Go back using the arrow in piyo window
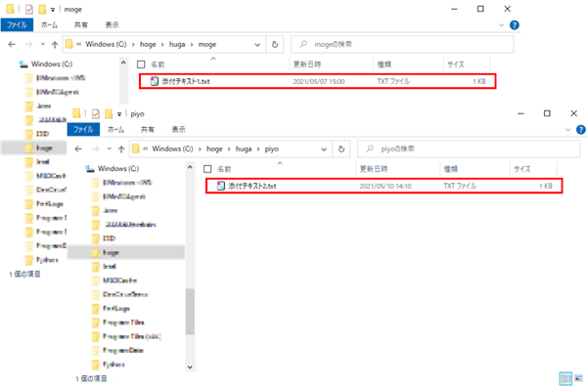The image size is (588, 386). click(x=78, y=149)
